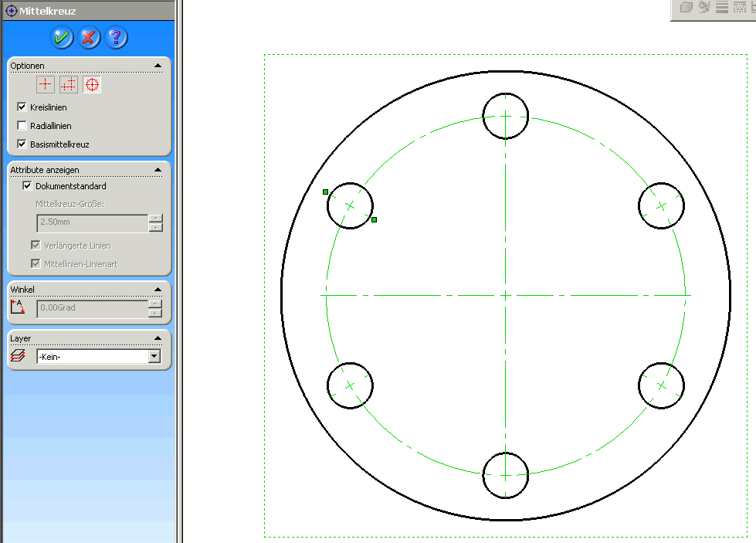Click the upper green handle near the left hole
The width and height of the screenshot is (756, 543).
pos(325,192)
